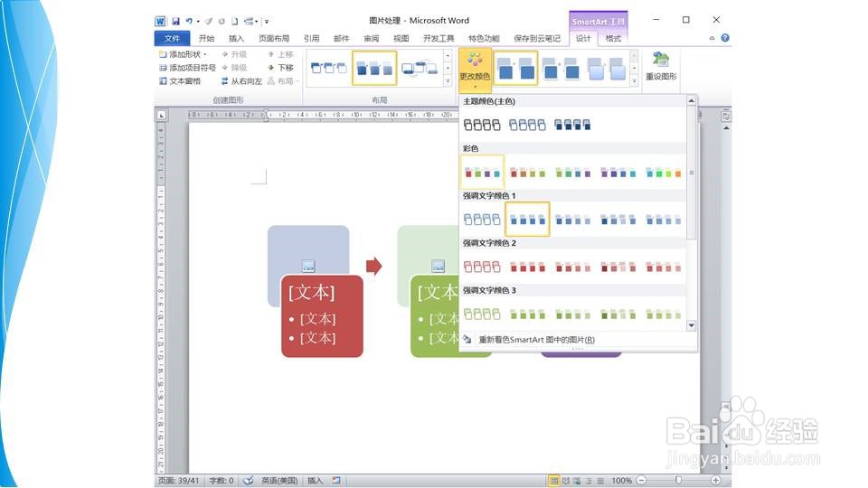Screen dimensions: 868x488
Task: Select the third SmartArt style thumbnail
Action: [x=606, y=69]
